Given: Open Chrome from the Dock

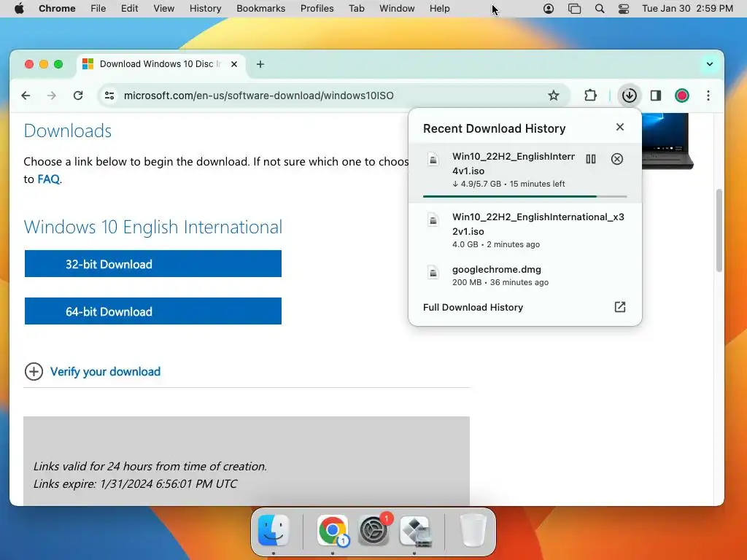Looking at the screenshot, I should 333,531.
